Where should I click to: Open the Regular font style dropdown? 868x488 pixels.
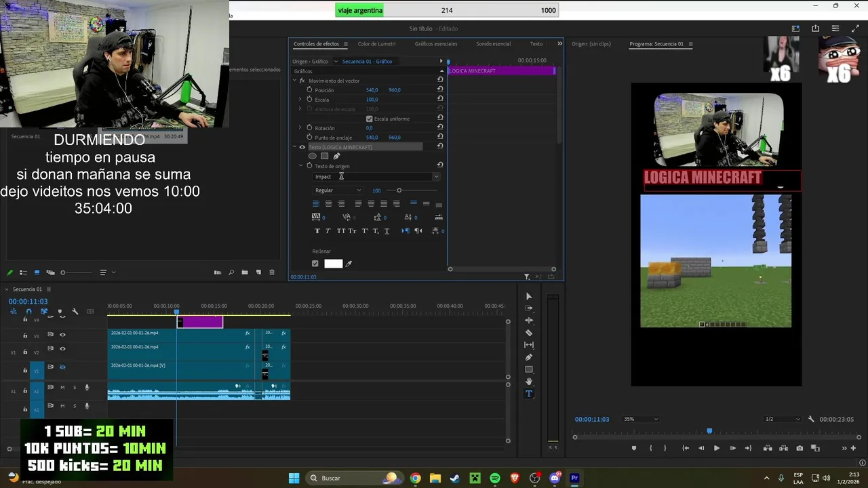[338, 190]
